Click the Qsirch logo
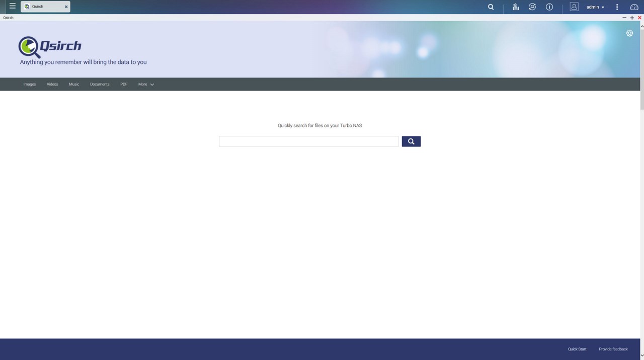Screen dimensions: 644x360 tap(50, 47)
